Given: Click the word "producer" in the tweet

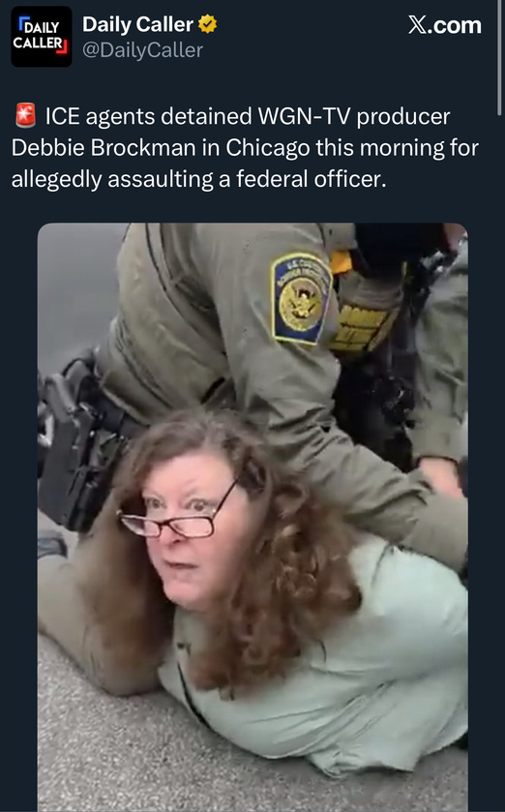Looking at the screenshot, I should (x=403, y=117).
